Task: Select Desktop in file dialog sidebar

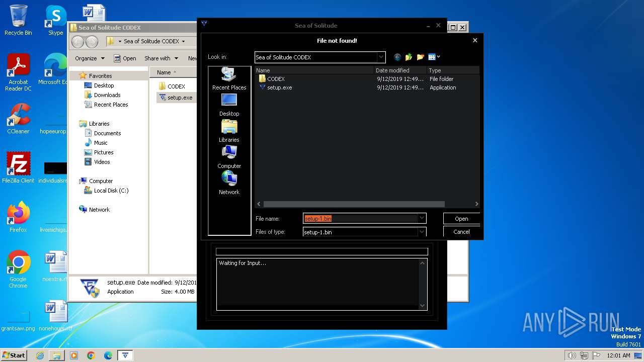Action: tap(229, 105)
